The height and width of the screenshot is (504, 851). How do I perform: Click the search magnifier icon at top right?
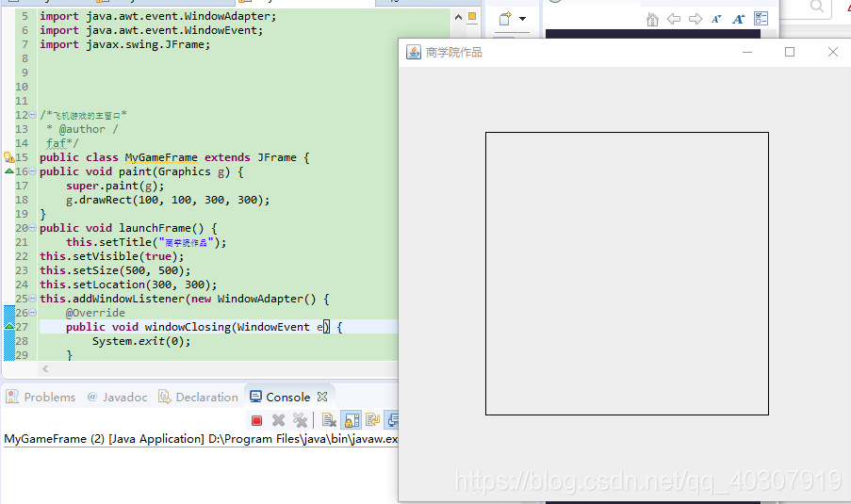pos(817,7)
